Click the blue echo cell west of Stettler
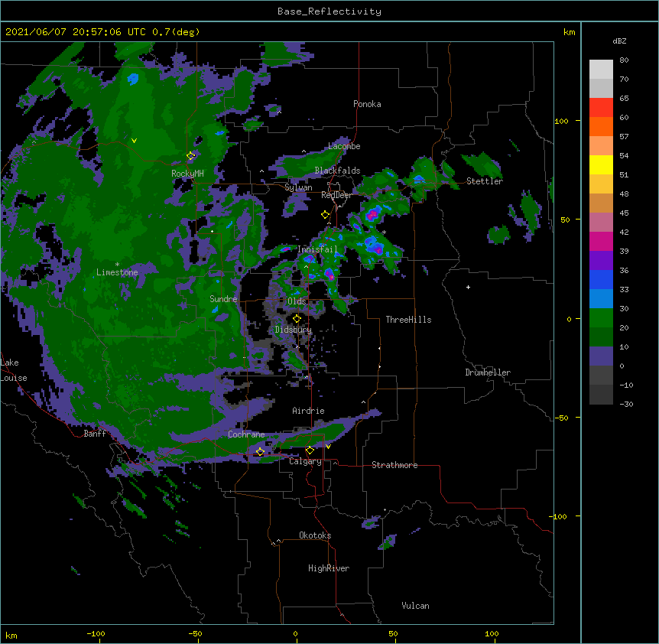Screen dimensions: 659x644 (419, 180)
